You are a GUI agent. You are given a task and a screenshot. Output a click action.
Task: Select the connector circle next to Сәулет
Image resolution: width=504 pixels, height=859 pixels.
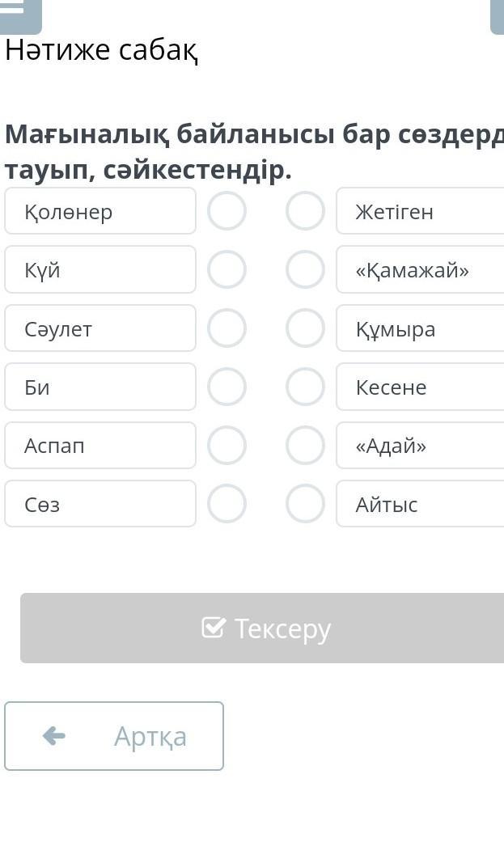point(227,328)
